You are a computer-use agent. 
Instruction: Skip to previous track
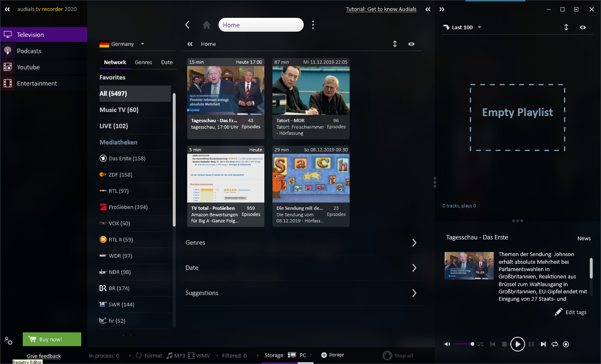[493, 344]
